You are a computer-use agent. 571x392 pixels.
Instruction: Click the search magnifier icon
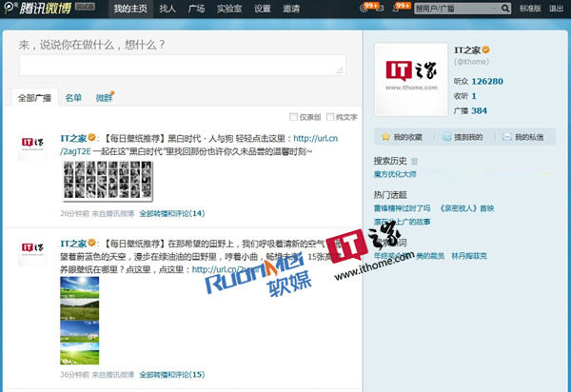click(504, 9)
